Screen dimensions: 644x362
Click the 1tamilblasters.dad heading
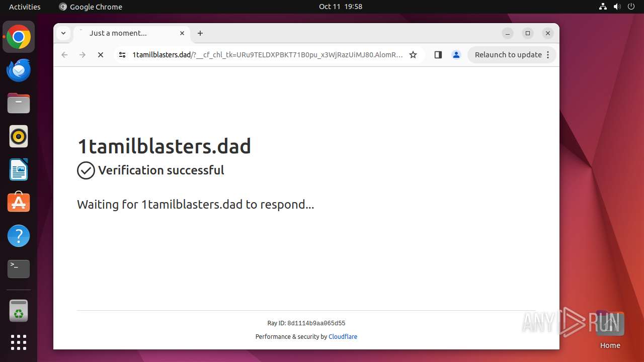click(x=164, y=146)
